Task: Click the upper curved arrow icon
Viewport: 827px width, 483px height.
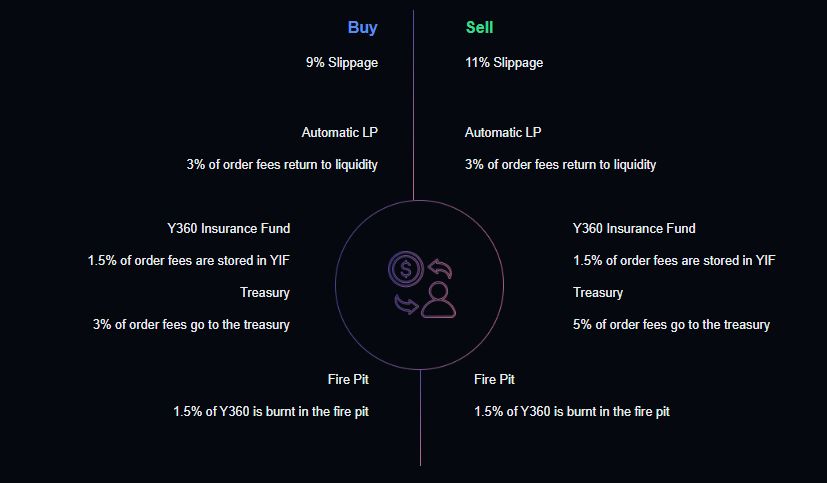Action: pyautogui.click(x=440, y=267)
